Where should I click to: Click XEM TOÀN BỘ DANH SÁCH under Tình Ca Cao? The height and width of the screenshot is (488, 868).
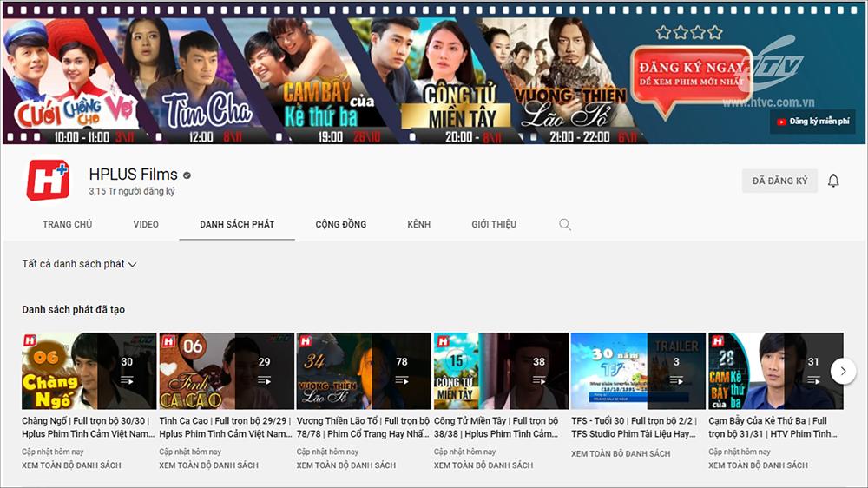pos(208,465)
